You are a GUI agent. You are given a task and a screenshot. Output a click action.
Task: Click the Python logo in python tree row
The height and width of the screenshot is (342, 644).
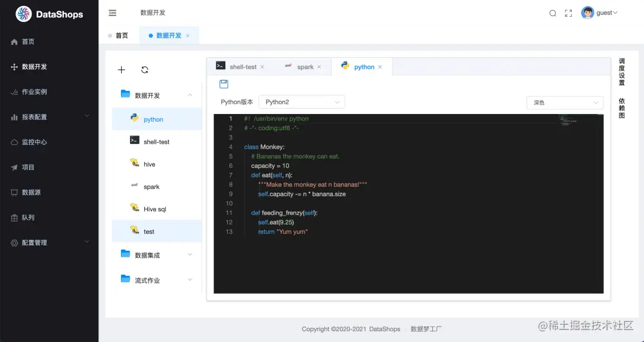click(134, 118)
